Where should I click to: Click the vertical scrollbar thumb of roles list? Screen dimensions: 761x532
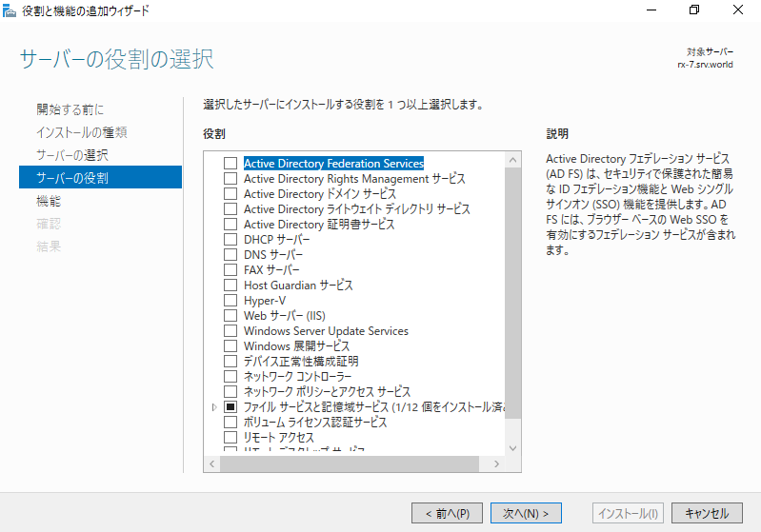pos(513,293)
